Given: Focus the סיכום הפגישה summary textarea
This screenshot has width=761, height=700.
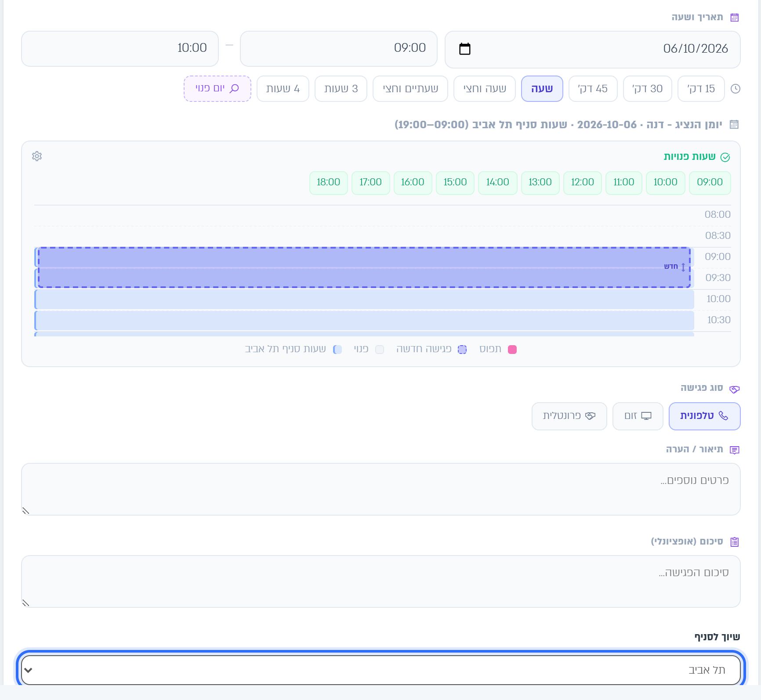Looking at the screenshot, I should [x=381, y=581].
